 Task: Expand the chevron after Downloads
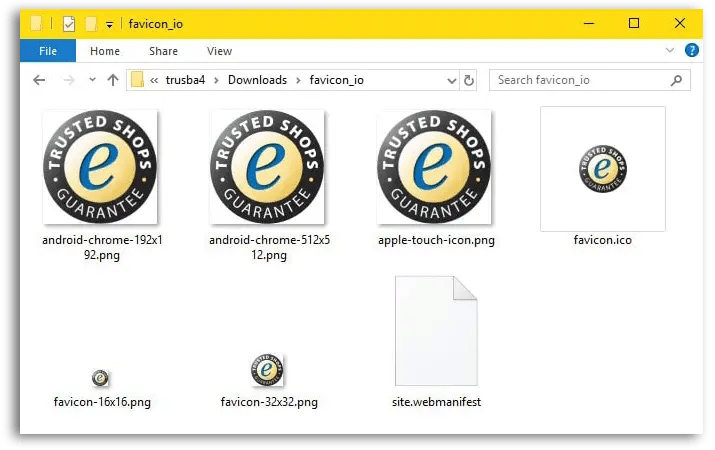298,80
